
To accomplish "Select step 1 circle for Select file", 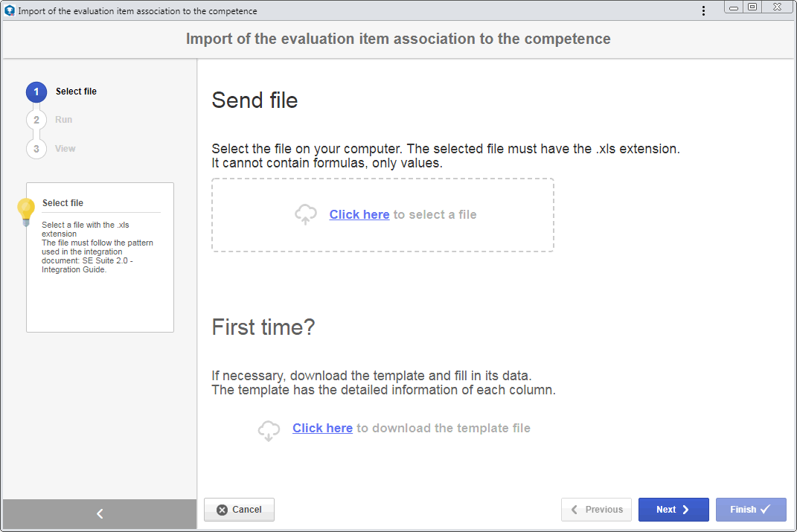I will click(36, 92).
